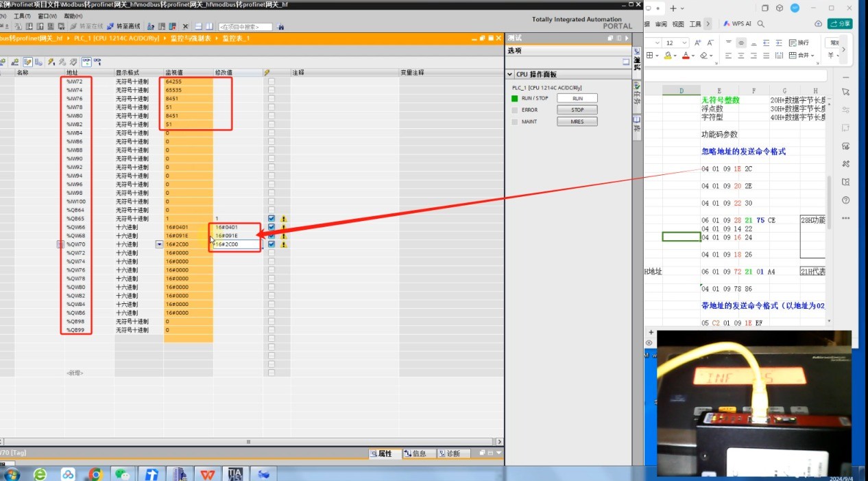868x481 pixels.
Task: Click the font color red A icon
Action: click(x=686, y=56)
